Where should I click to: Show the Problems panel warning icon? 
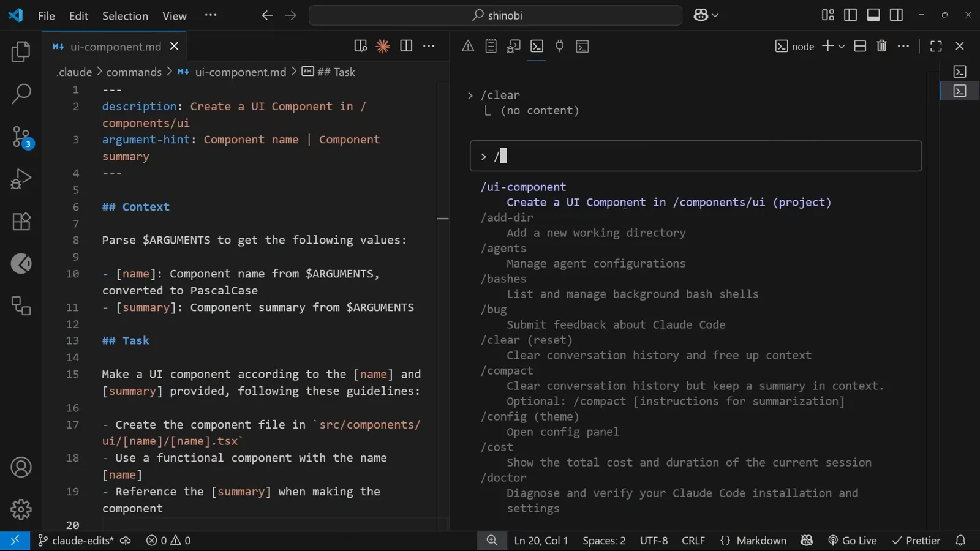468,47
